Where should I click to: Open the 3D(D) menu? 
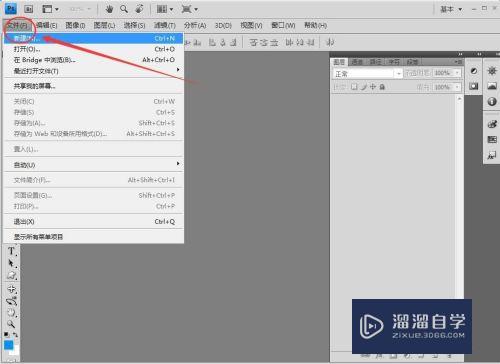[x=223, y=25]
